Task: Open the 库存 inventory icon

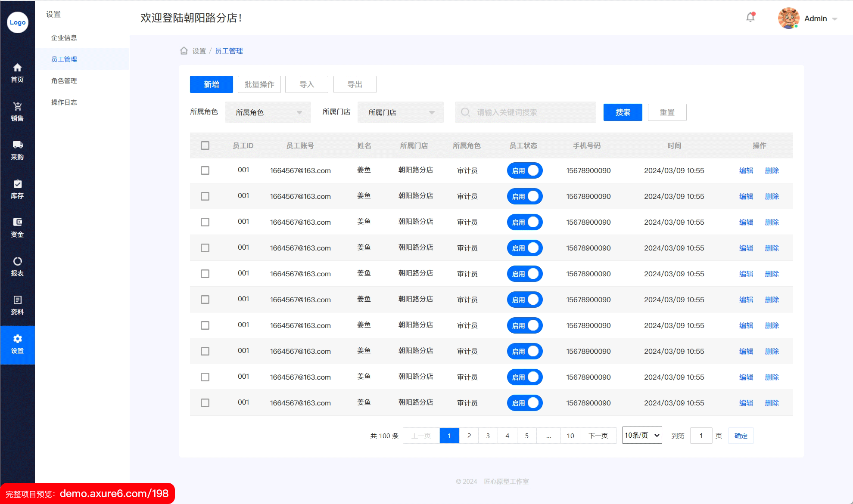Action: [17, 184]
